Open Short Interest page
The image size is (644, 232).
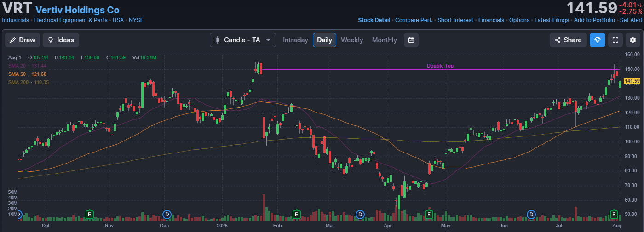pos(455,20)
